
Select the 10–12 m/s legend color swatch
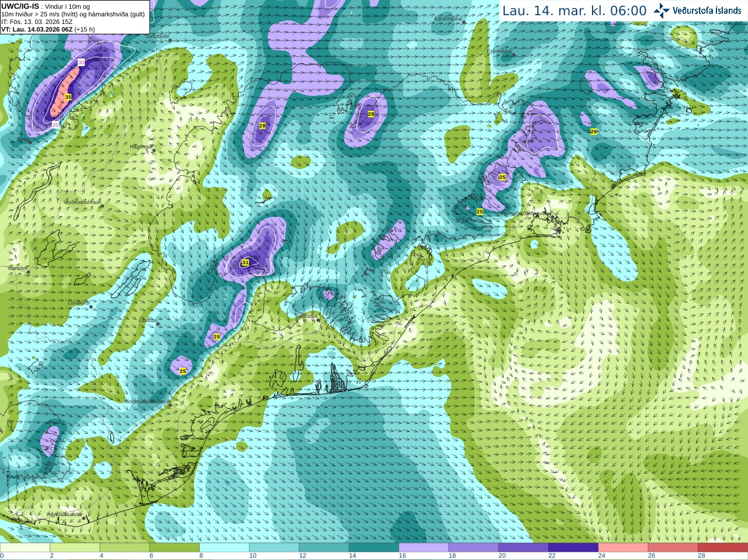274,548
